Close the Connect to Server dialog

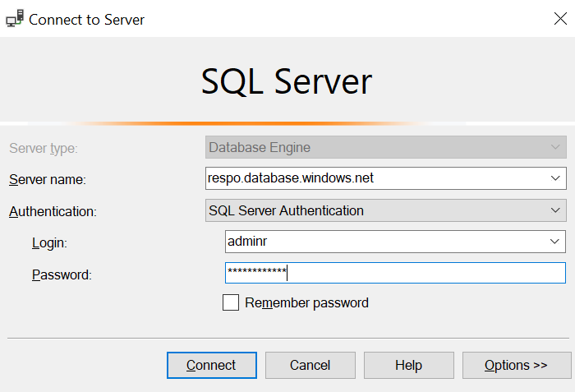click(559, 20)
